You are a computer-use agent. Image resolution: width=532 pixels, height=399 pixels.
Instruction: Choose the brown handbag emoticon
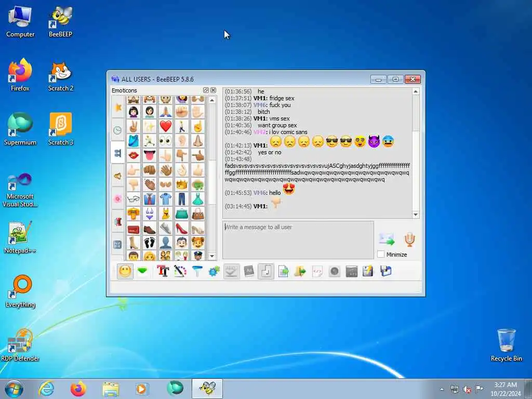pyautogui.click(x=198, y=214)
